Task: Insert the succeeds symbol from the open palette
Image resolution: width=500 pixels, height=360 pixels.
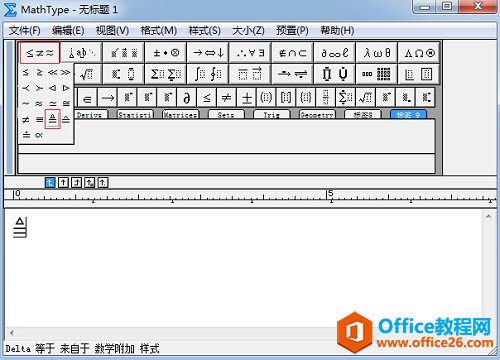Action: pyautogui.click(x=39, y=88)
